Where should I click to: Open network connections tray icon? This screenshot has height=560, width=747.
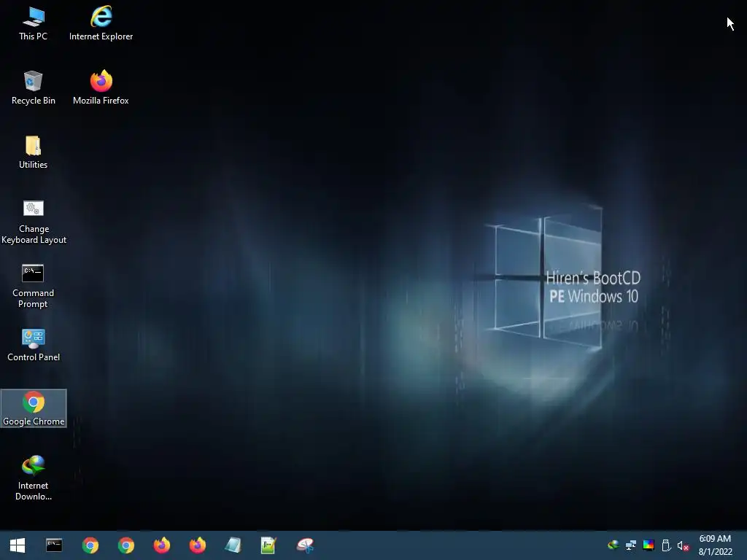(x=631, y=545)
